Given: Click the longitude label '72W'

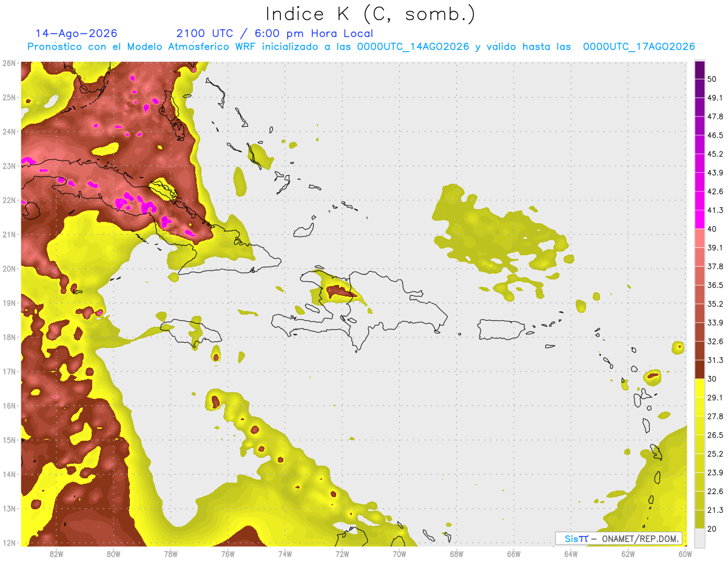Looking at the screenshot, I should [342, 554].
